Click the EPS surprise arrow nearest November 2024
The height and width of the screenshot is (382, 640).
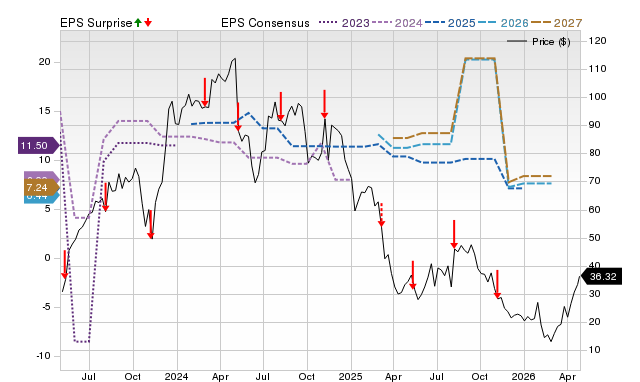tap(324, 104)
